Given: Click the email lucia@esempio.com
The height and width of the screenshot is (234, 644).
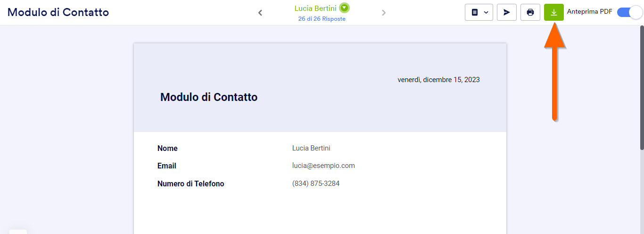Looking at the screenshot, I should (323, 166).
